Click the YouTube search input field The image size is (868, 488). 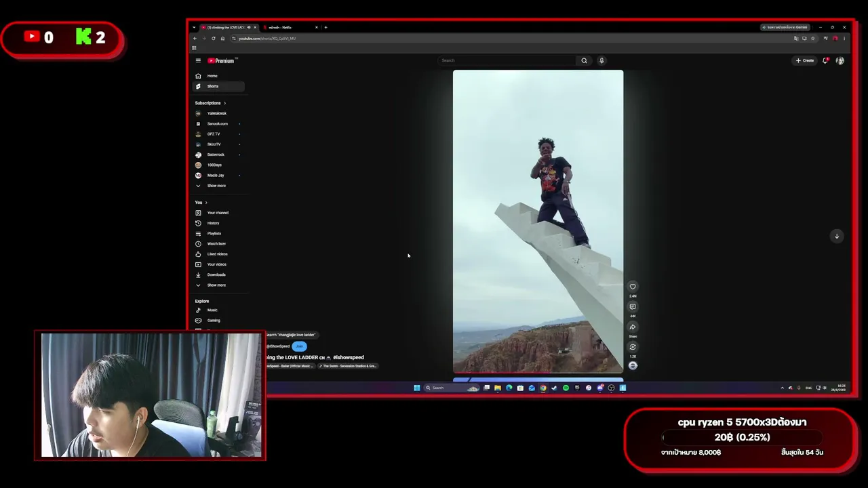(x=507, y=60)
